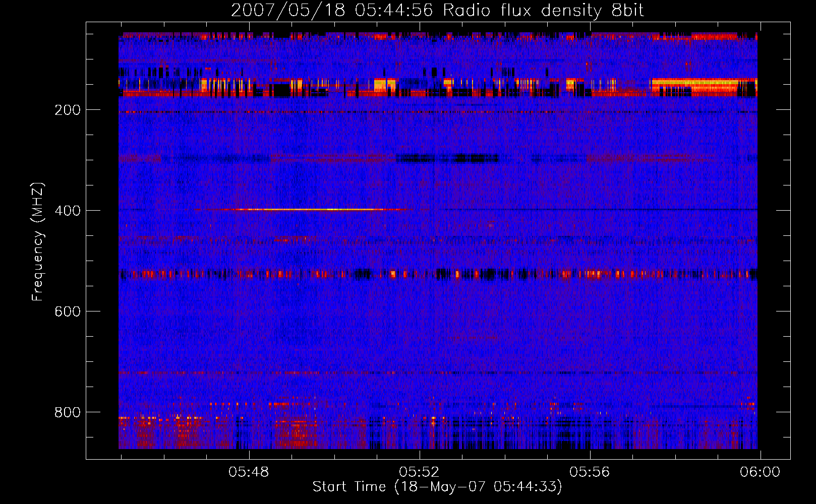The width and height of the screenshot is (816, 504).
Task: Click the 200 frequency tick label
Action: [68, 110]
